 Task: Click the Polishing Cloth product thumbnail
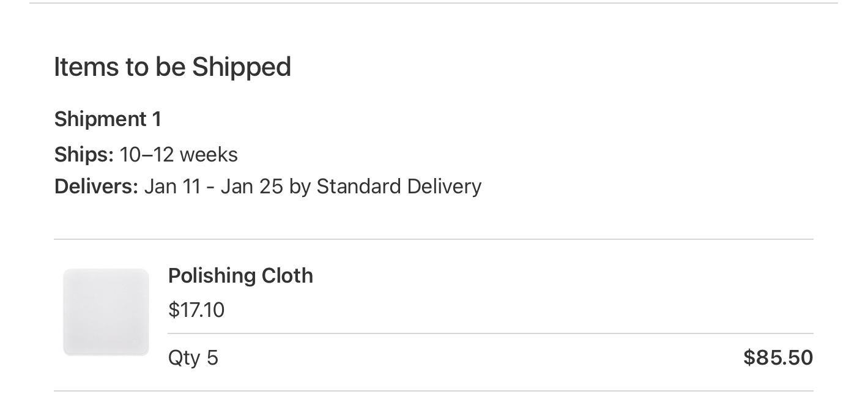click(106, 312)
